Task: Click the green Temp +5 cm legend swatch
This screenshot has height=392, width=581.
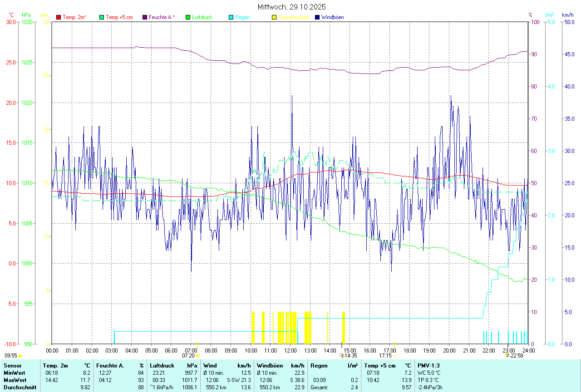Action: point(102,17)
